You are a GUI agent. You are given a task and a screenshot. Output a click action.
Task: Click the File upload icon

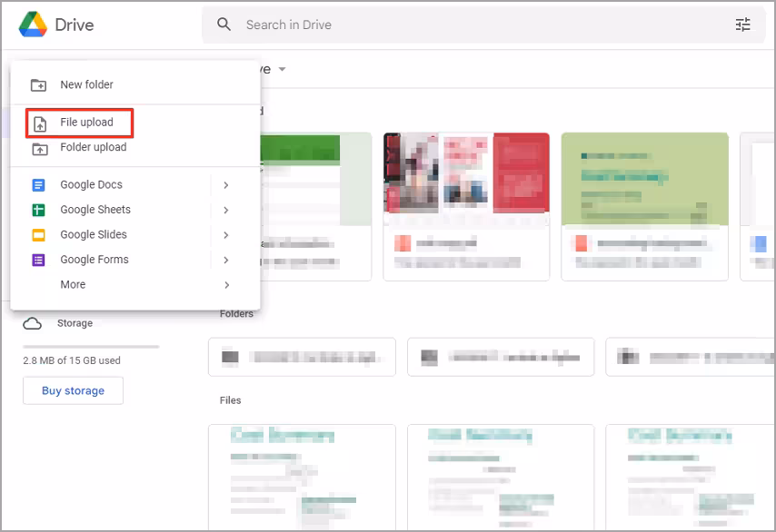[x=40, y=123]
